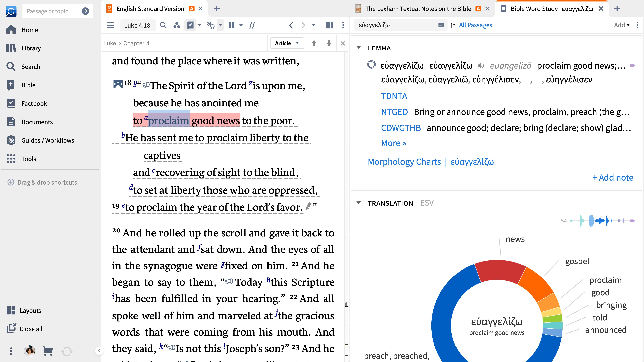The width and height of the screenshot is (644, 362).
Task: Select the Bible Word Study tab
Action: click(552, 9)
